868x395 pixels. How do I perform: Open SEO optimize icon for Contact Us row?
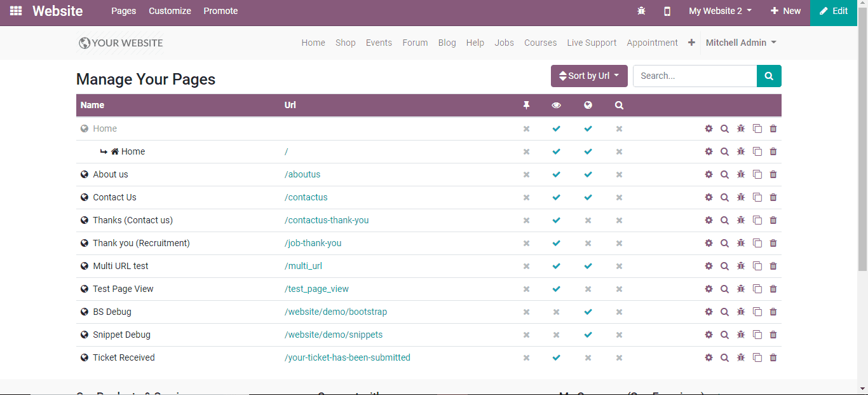click(x=724, y=197)
